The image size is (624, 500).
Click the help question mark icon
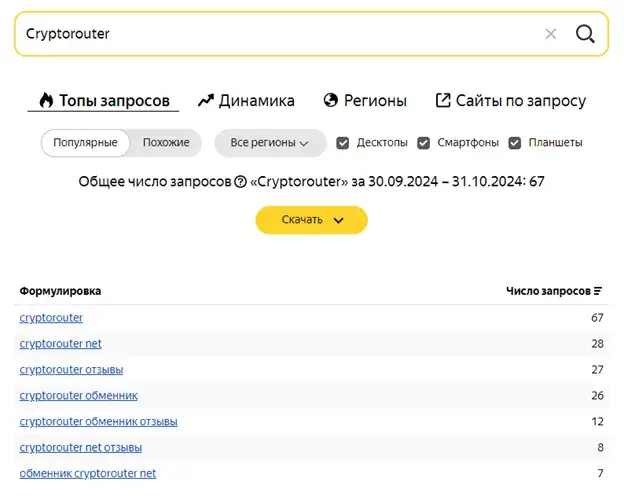pos(240,182)
